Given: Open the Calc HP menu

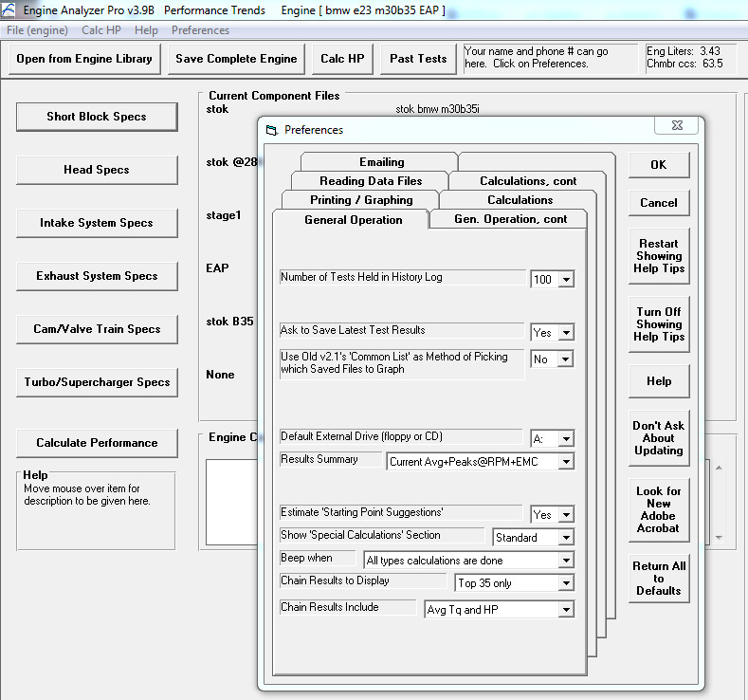Looking at the screenshot, I should click(101, 30).
